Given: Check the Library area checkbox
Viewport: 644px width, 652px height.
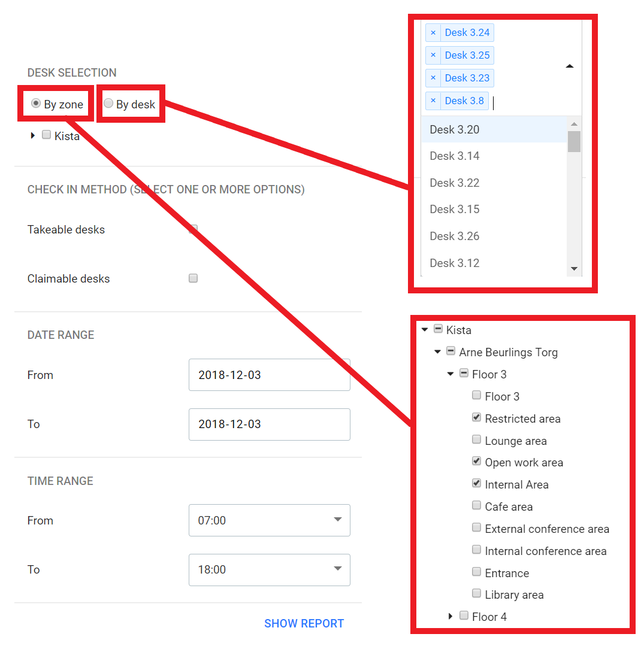Looking at the screenshot, I should [476, 593].
